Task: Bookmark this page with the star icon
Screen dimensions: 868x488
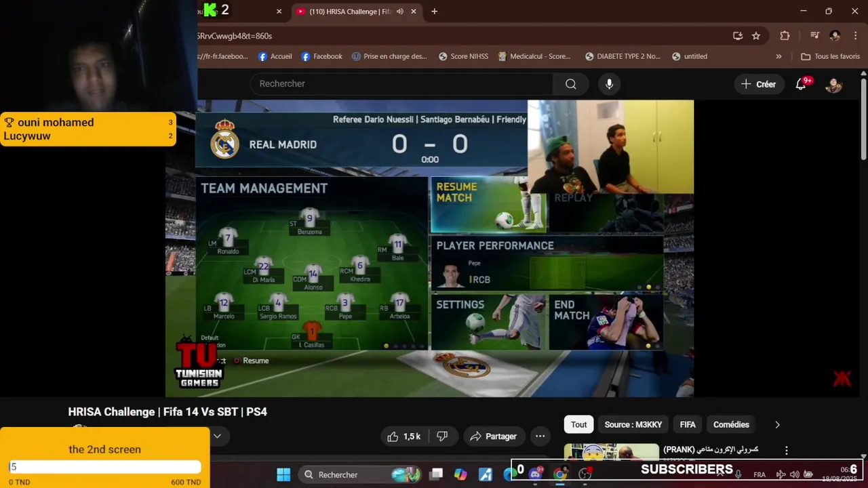Action: click(756, 36)
